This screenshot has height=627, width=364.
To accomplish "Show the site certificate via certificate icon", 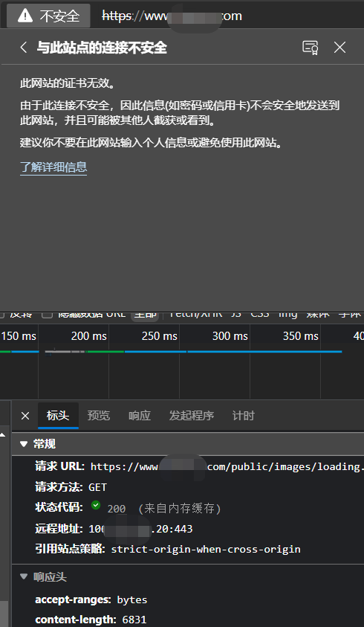I will pos(310,48).
